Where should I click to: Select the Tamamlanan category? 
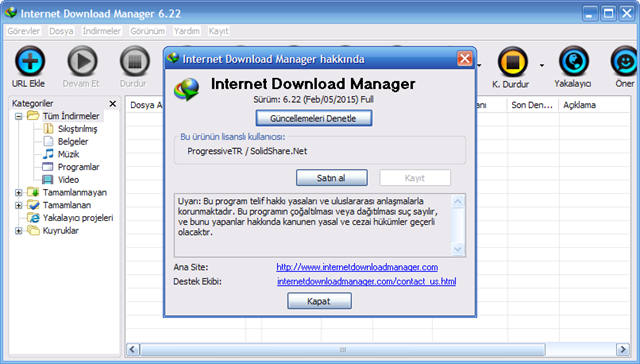point(67,205)
